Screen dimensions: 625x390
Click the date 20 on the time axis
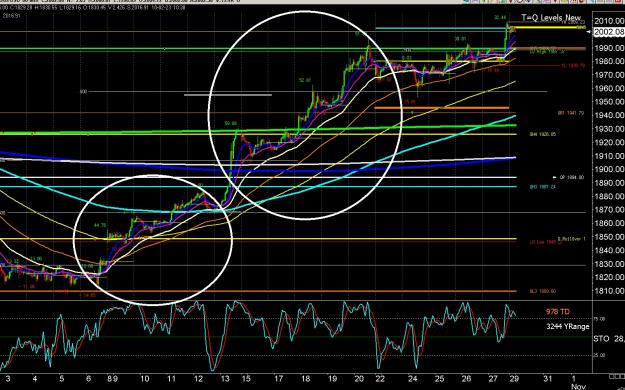coord(359,379)
